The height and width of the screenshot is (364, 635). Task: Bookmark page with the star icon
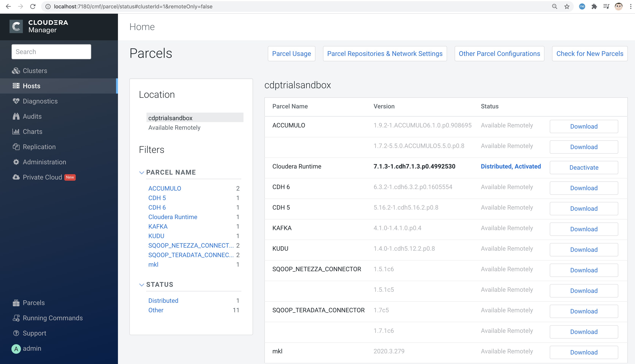(567, 6)
